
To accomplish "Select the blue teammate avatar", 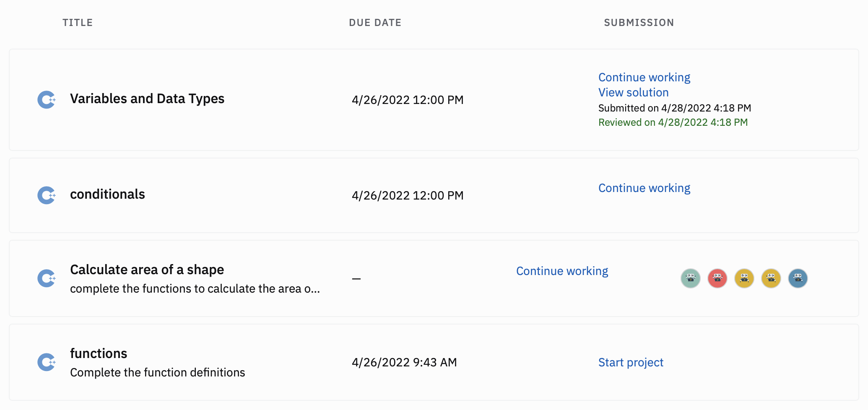I will point(798,278).
